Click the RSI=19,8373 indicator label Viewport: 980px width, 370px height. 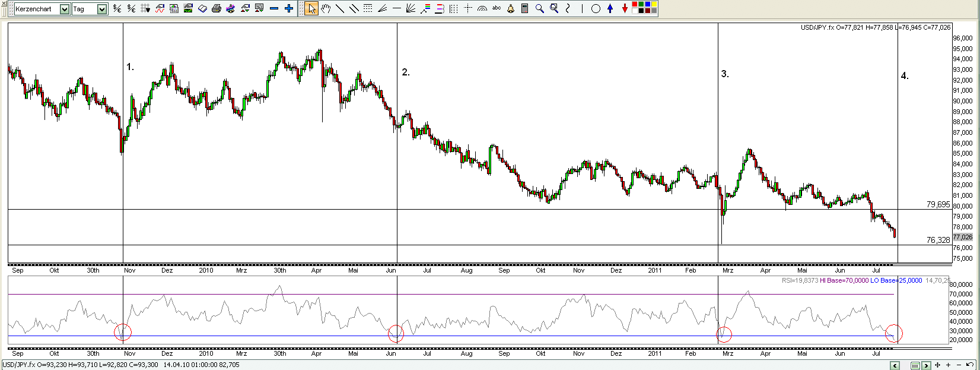[x=800, y=280]
